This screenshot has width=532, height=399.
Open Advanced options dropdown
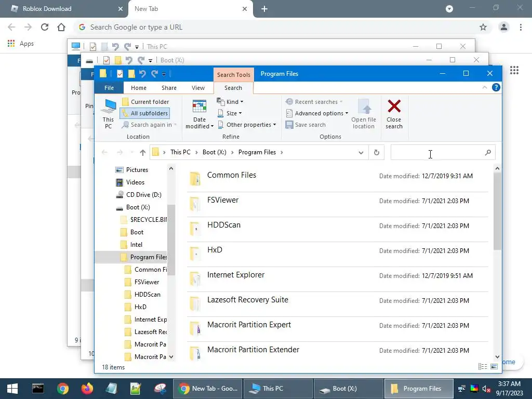click(317, 113)
